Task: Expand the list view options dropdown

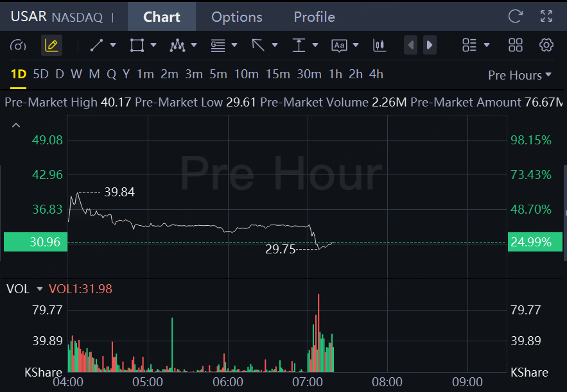Action: [476, 45]
